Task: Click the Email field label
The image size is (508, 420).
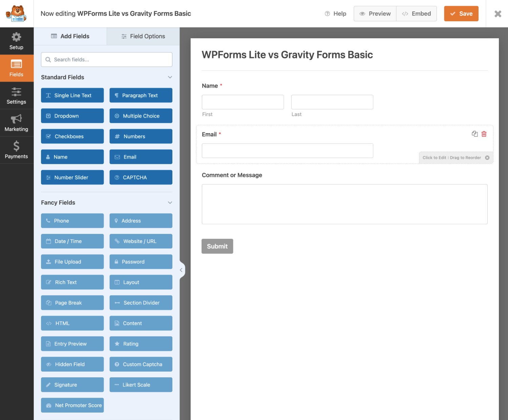Action: coord(209,134)
